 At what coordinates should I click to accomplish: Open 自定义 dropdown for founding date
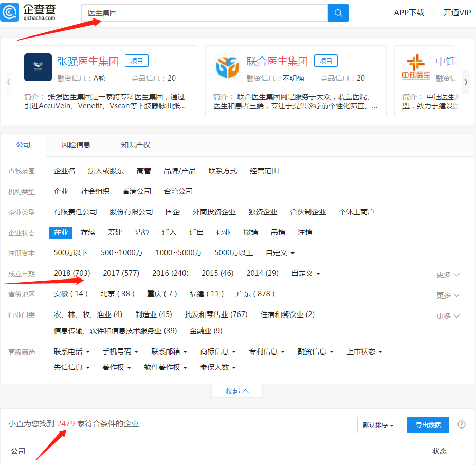point(306,273)
